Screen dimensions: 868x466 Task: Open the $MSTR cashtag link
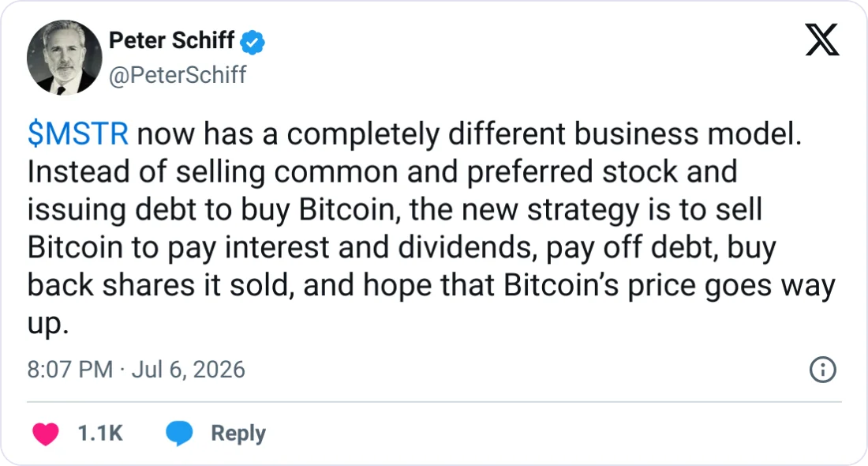click(78, 134)
